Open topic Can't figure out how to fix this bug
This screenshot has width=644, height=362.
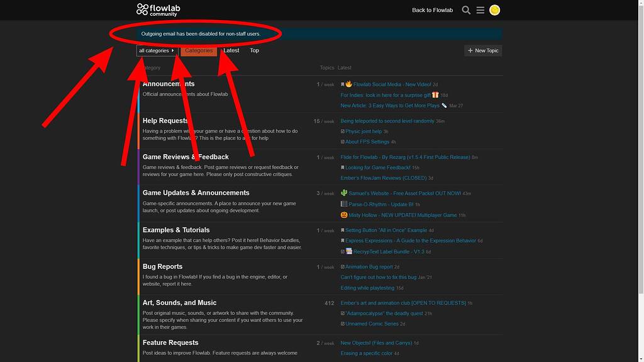tap(378, 277)
